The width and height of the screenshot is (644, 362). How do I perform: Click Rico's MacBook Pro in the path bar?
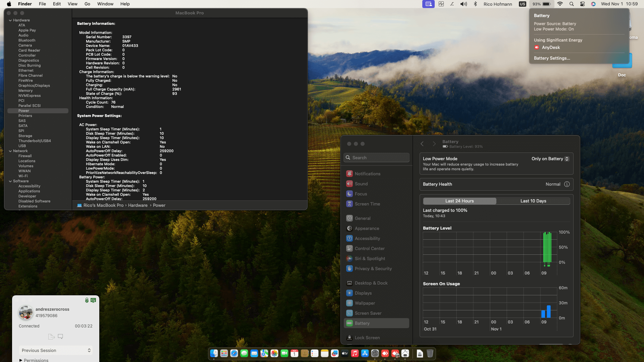tap(100, 205)
